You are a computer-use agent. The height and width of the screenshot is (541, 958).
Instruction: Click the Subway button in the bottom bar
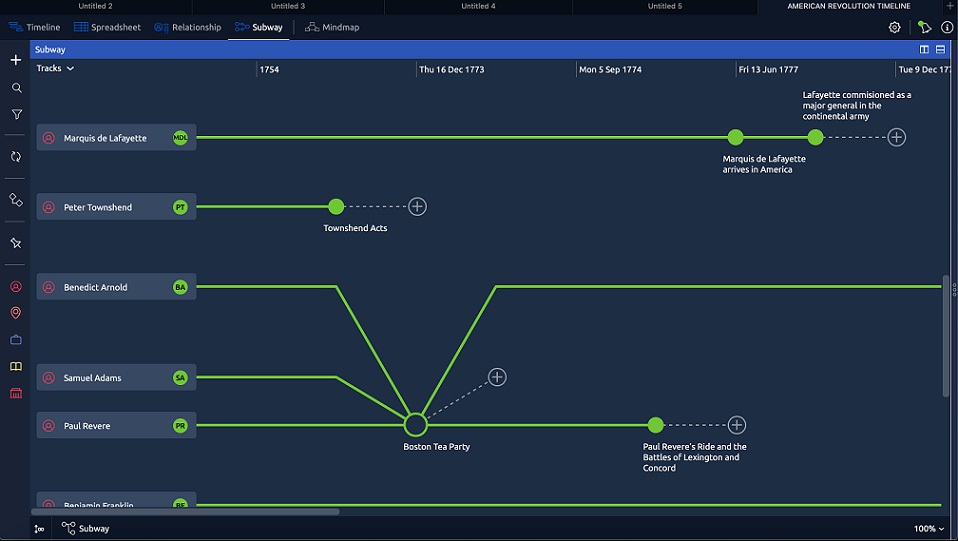coord(86,529)
